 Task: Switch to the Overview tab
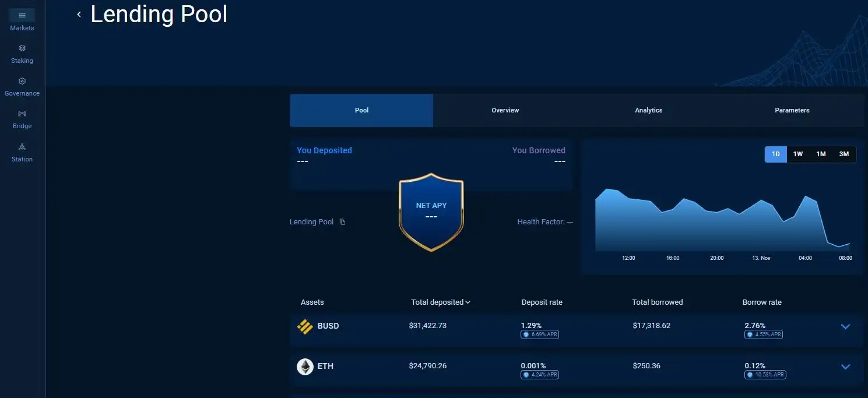tap(505, 110)
